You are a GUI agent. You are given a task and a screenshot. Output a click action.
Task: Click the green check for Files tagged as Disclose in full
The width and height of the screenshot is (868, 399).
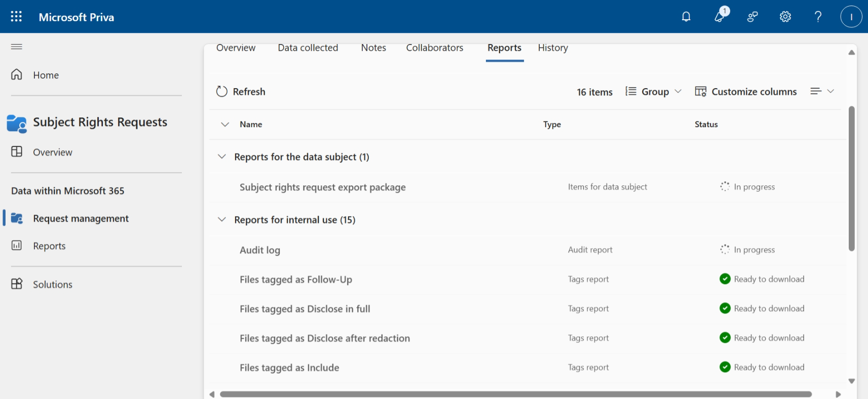click(x=725, y=308)
